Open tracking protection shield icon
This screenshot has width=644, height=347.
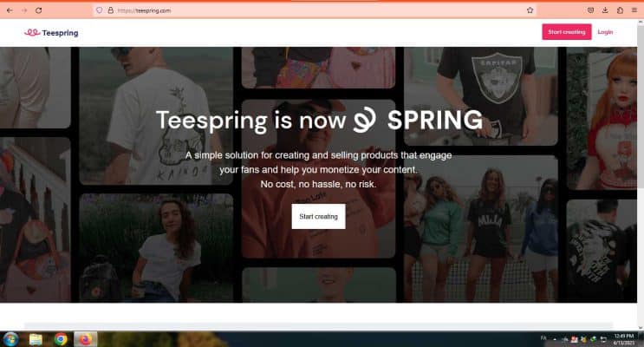coord(100,10)
